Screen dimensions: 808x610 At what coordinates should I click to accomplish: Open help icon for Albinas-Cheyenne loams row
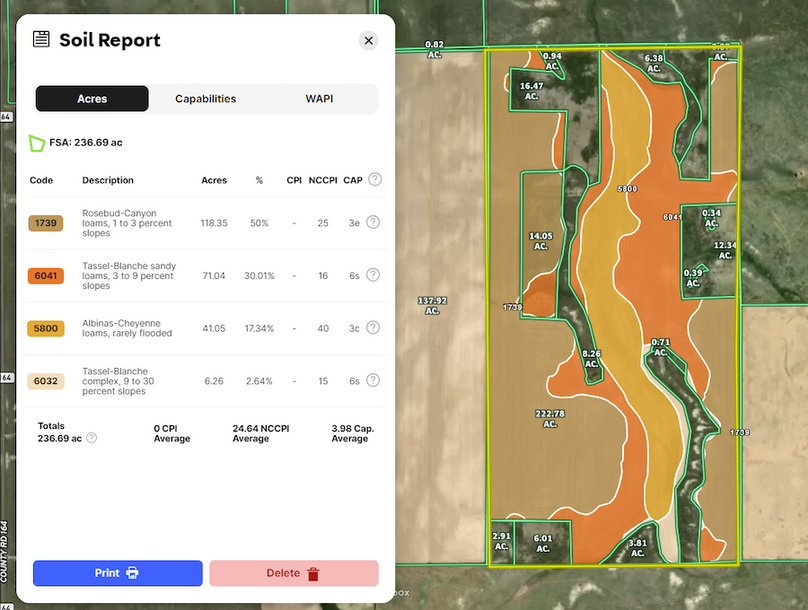pos(373,327)
